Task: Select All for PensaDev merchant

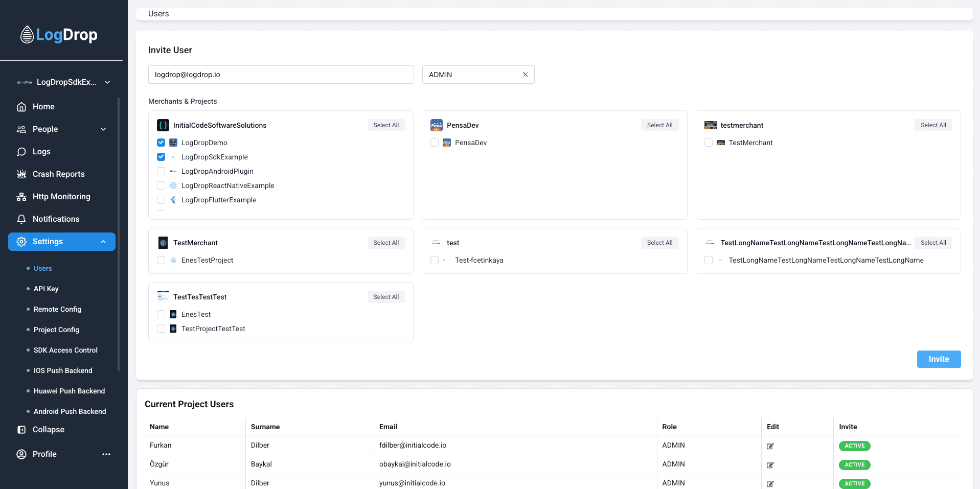Action: pos(659,125)
